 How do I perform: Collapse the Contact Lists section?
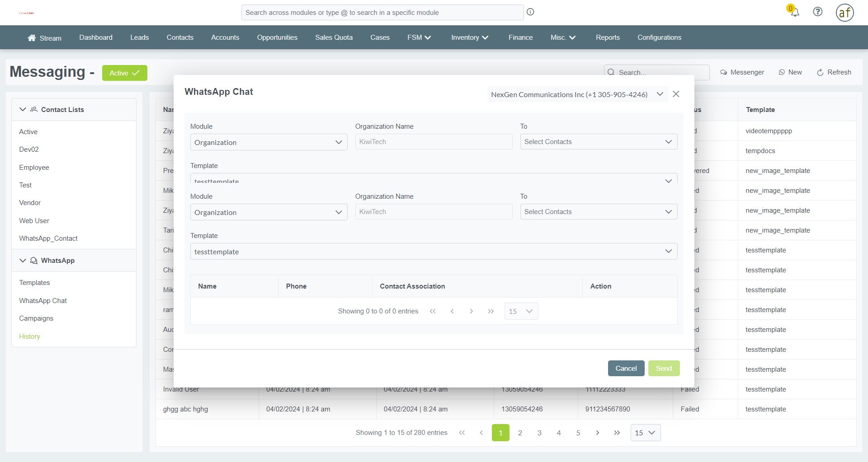[x=22, y=109]
